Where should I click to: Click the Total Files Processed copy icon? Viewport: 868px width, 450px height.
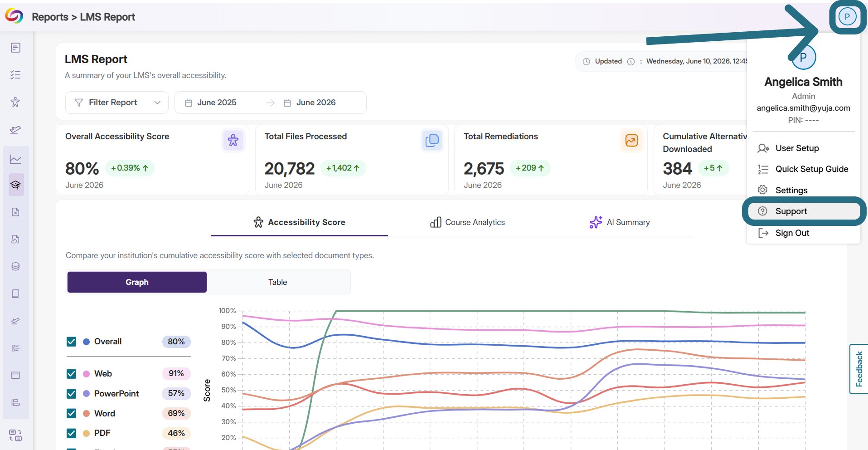pyautogui.click(x=432, y=140)
